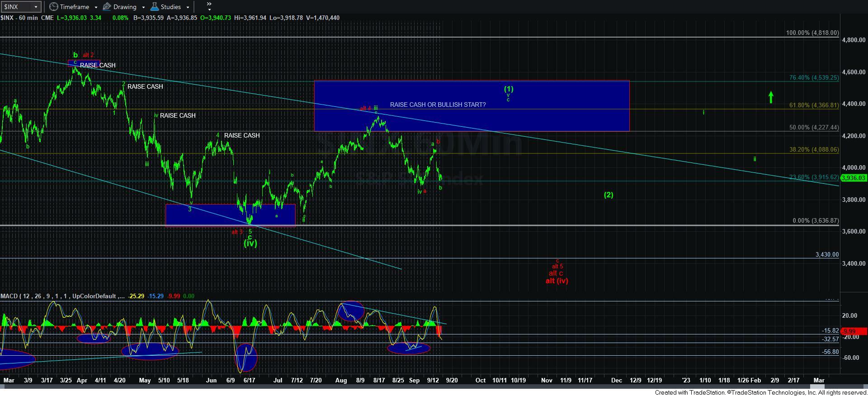Open the Drawing menu label

pyautogui.click(x=125, y=7)
